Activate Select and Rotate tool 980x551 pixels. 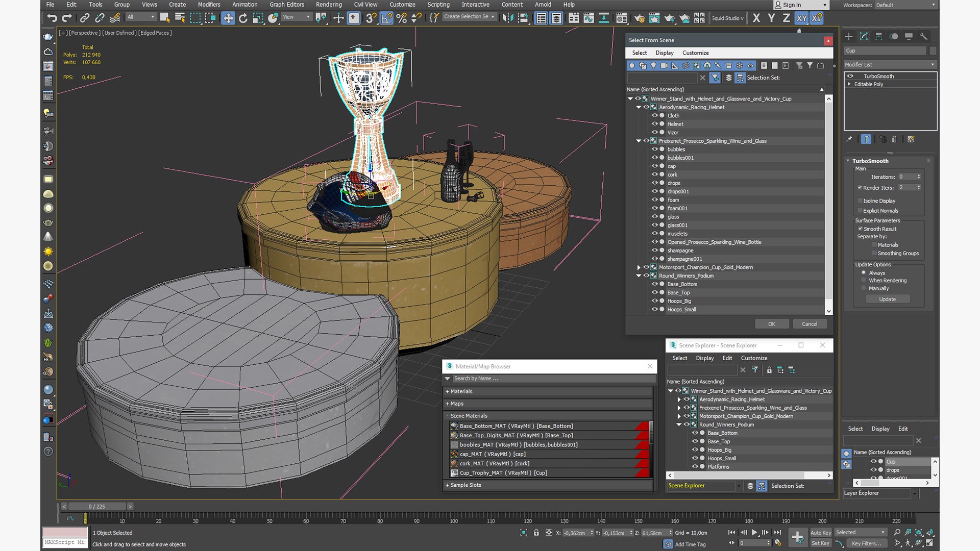[x=243, y=18]
